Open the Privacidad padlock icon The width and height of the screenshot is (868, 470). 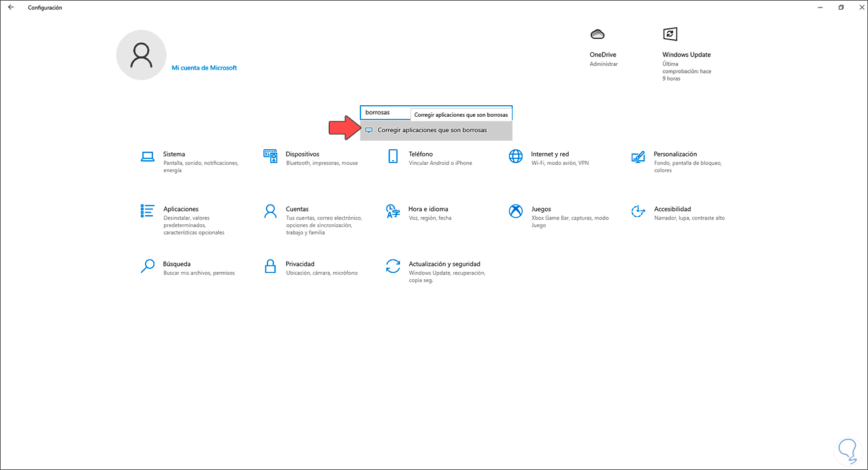tap(270, 265)
